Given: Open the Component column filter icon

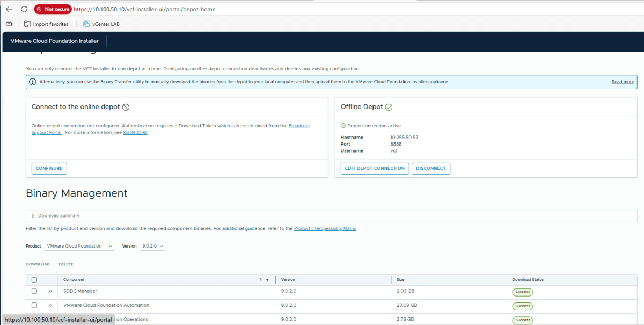Looking at the screenshot, I should pyautogui.click(x=267, y=280).
